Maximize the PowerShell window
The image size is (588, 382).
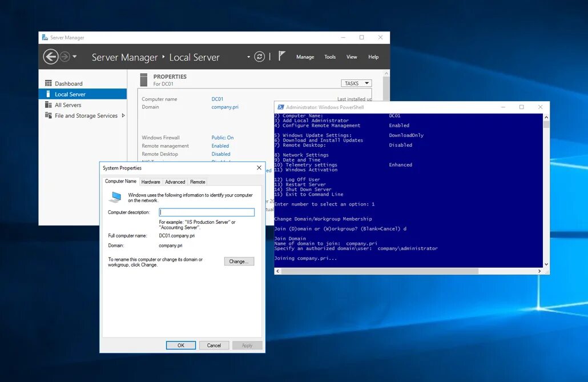[x=521, y=107]
